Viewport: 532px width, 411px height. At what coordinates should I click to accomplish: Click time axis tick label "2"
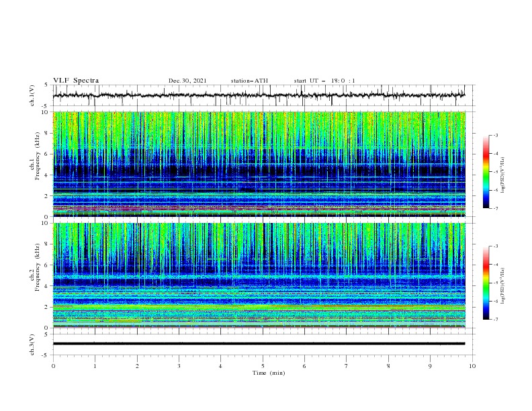[137, 366]
